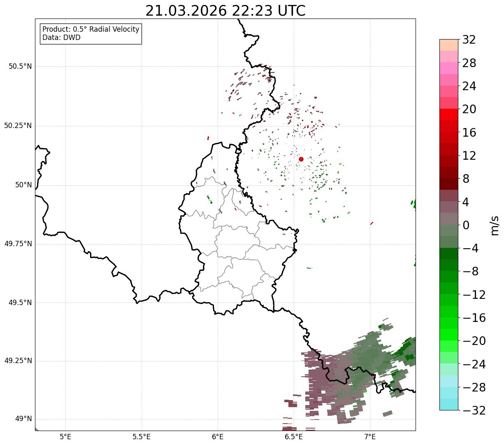Click the colorbar tick label '12'
The height and width of the screenshot is (445, 504).
[x=469, y=156]
